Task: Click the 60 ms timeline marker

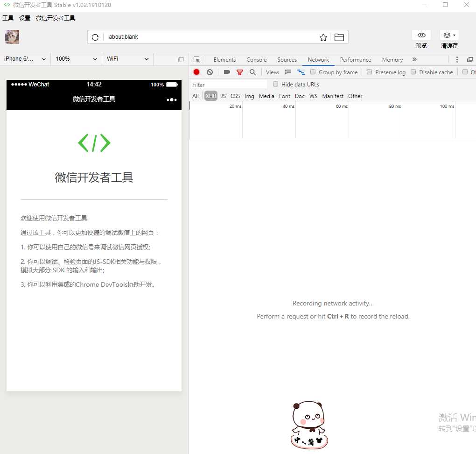Action: pyautogui.click(x=342, y=106)
